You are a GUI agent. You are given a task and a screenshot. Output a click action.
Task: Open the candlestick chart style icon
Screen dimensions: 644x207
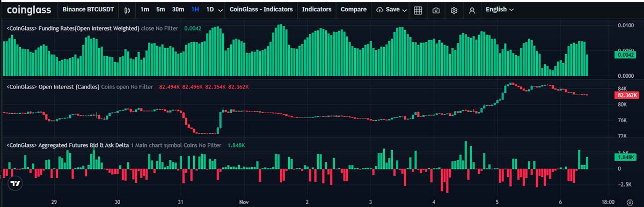pos(127,10)
